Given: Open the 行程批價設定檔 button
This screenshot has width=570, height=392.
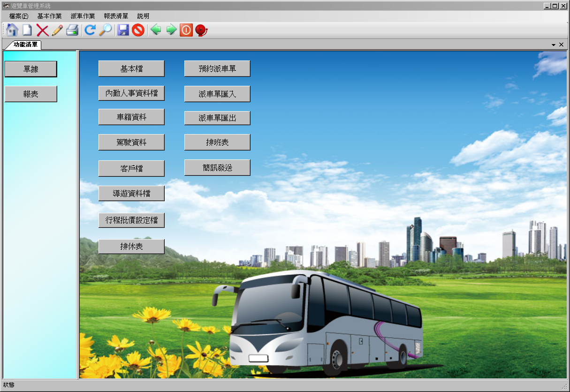Looking at the screenshot, I should (x=131, y=220).
